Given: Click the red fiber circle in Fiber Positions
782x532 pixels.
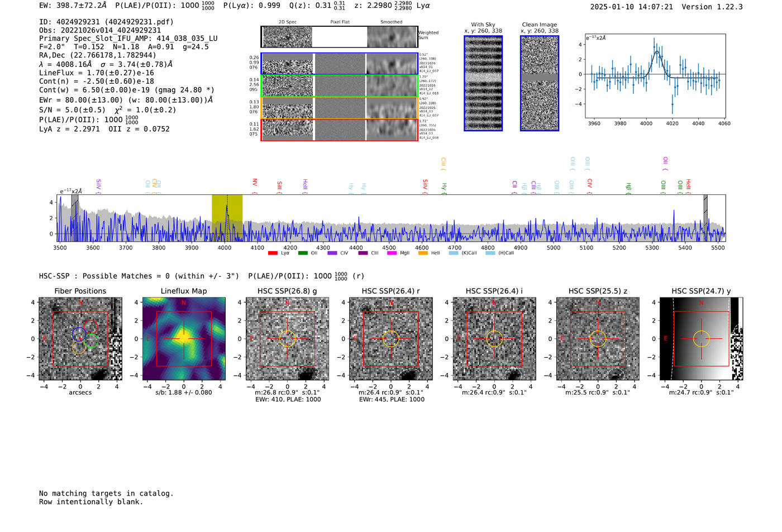Looking at the screenshot, I should pos(90,327).
